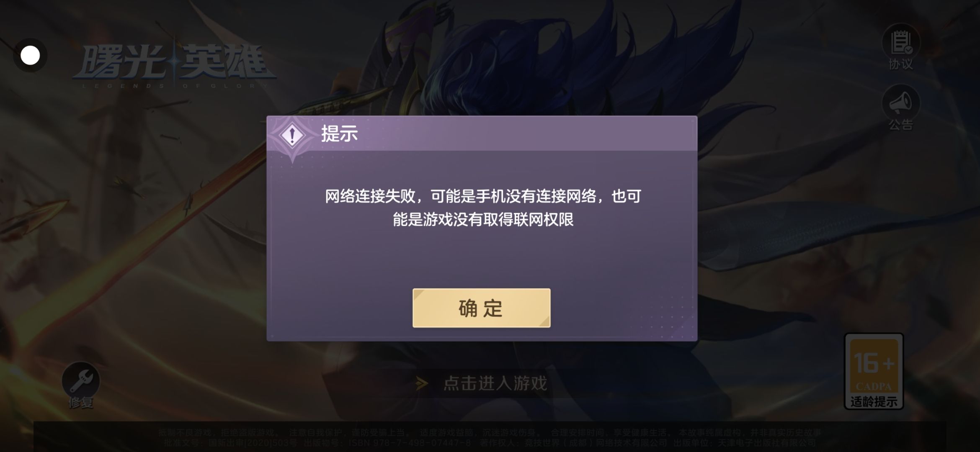Click the 网络连接失败 error message text
This screenshot has width=980, height=452.
[483, 208]
